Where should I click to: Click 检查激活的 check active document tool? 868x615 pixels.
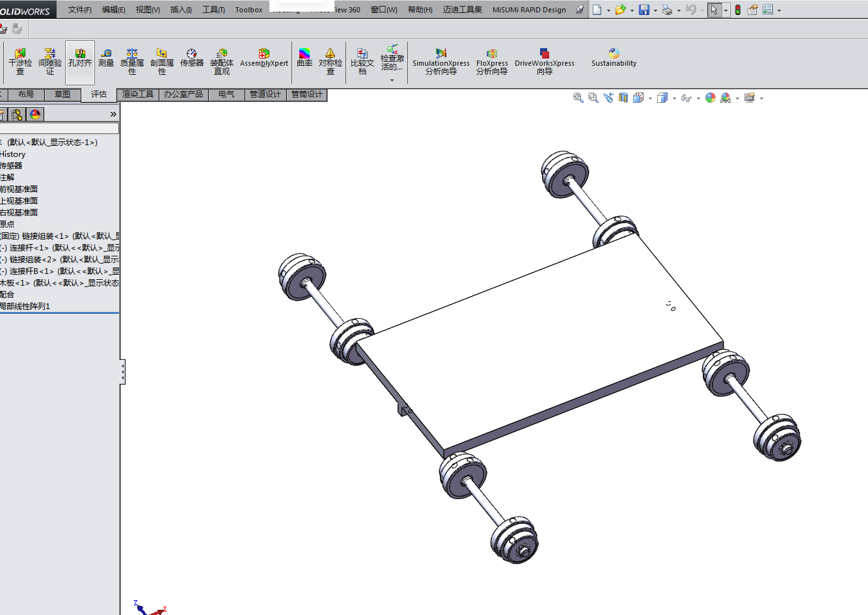tap(392, 59)
